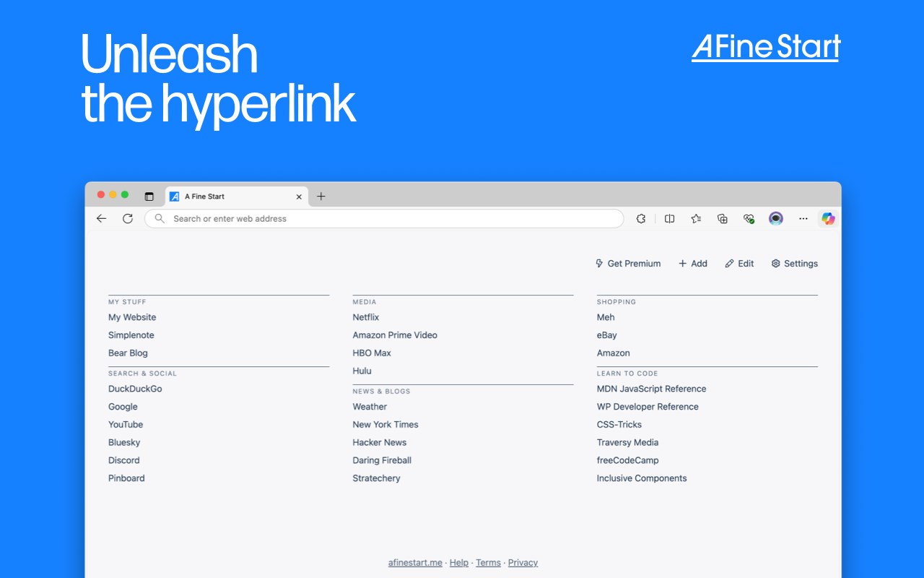Open the Pinboard link
924x578 pixels.
coord(126,478)
